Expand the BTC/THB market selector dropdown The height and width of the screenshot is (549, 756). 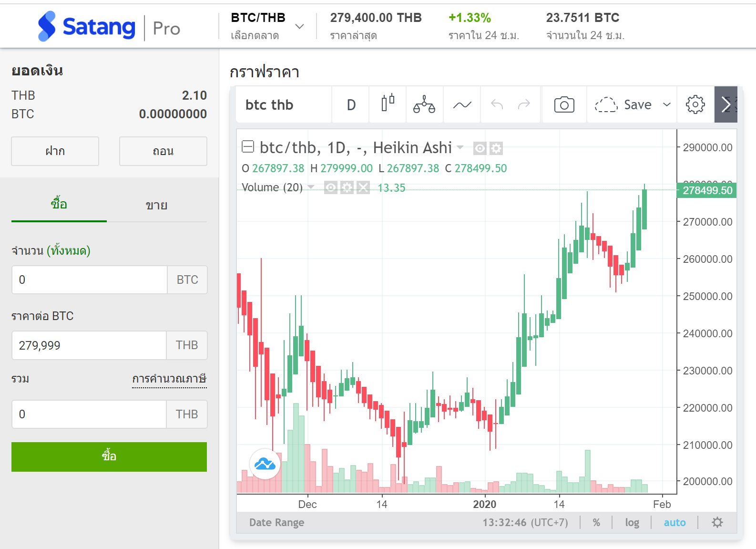point(299,26)
